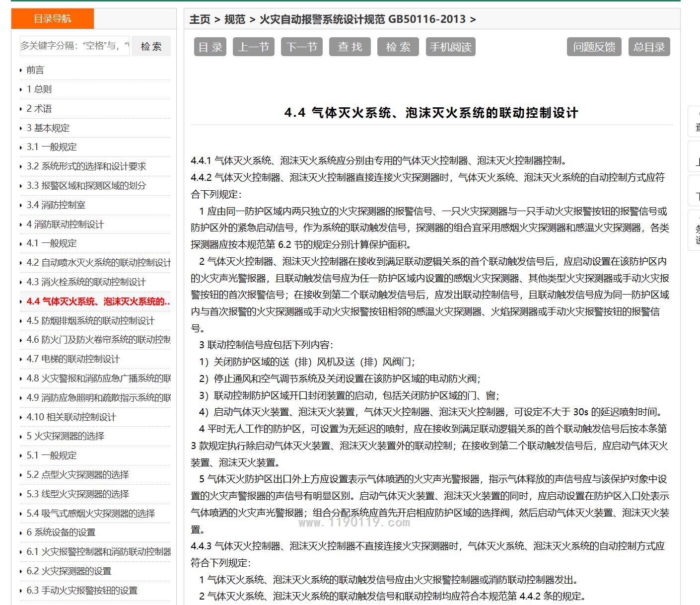This screenshot has height=605, width=700.
Task: Go to section 5.4 吸气式感烟火灾探测器的选择
Action: click(91, 514)
